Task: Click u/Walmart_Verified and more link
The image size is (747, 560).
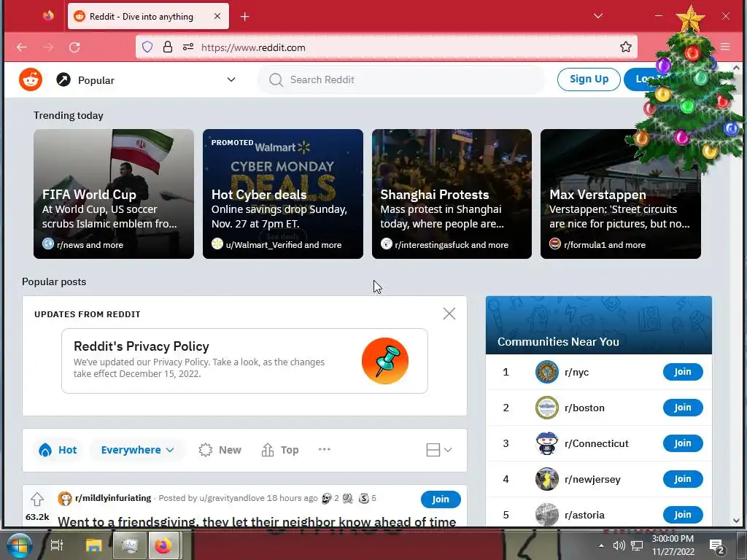Action: click(x=284, y=245)
